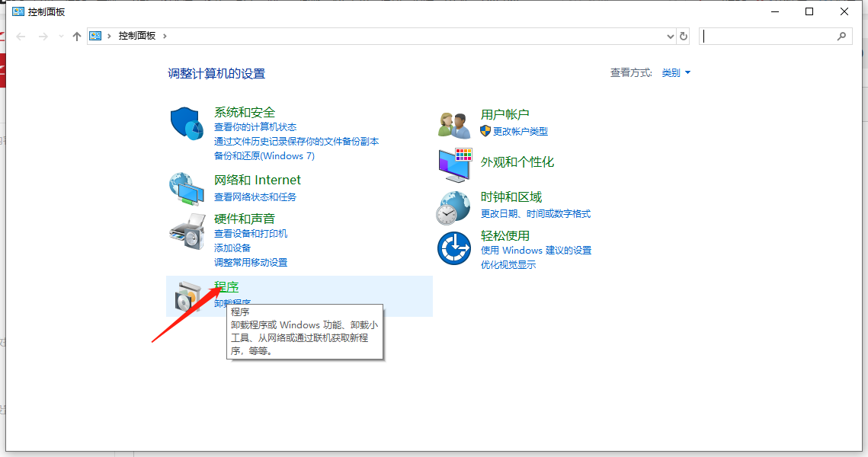Screen dimensions: 868x457
Task: Open the 系统和安全 category
Action: [x=245, y=112]
